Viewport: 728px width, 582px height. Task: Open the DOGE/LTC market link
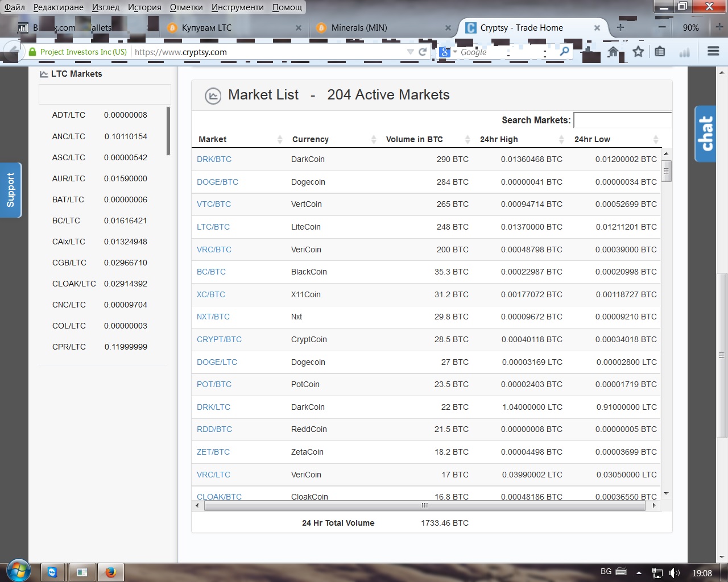point(217,362)
